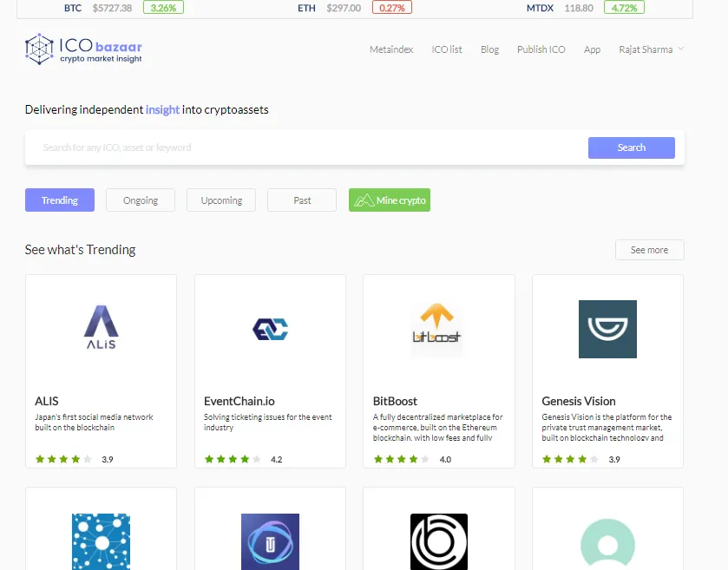Click the MTDX value 118.80
This screenshot has width=728, height=570.
(x=579, y=8)
